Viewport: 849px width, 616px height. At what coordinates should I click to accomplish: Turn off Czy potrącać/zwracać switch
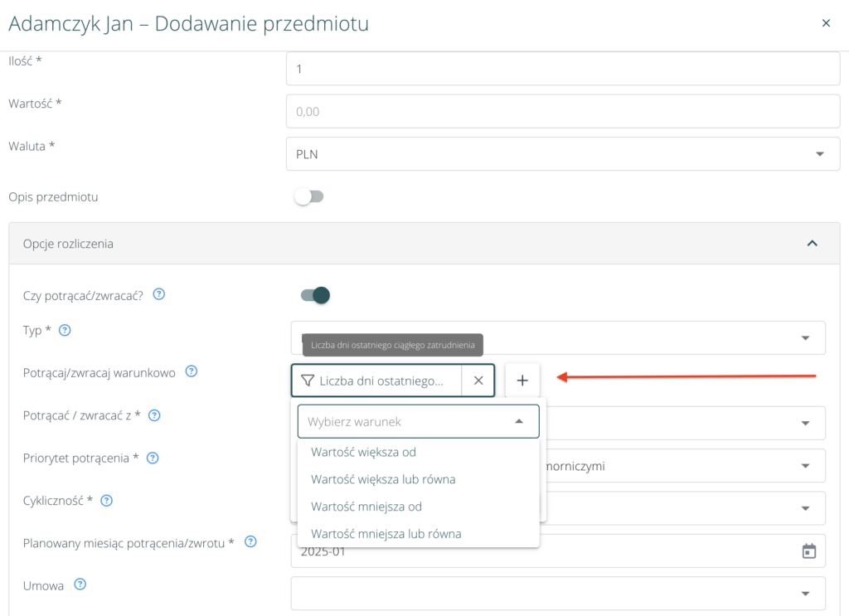pyautogui.click(x=316, y=295)
